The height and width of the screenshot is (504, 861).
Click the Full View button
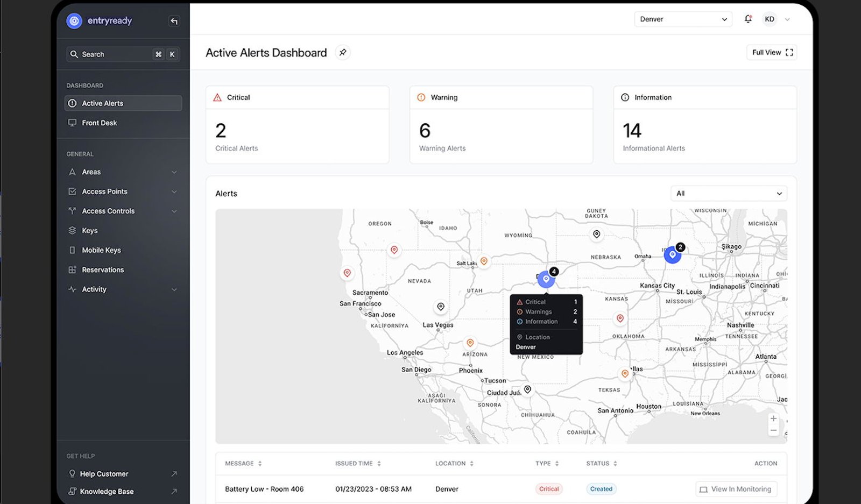pos(772,52)
